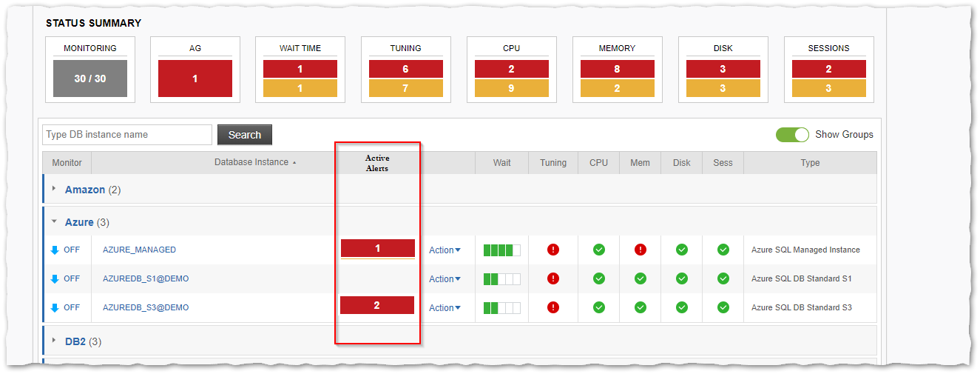Click AZURE_MANAGED active alerts red badge
The height and width of the screenshot is (374, 980).
pyautogui.click(x=378, y=248)
